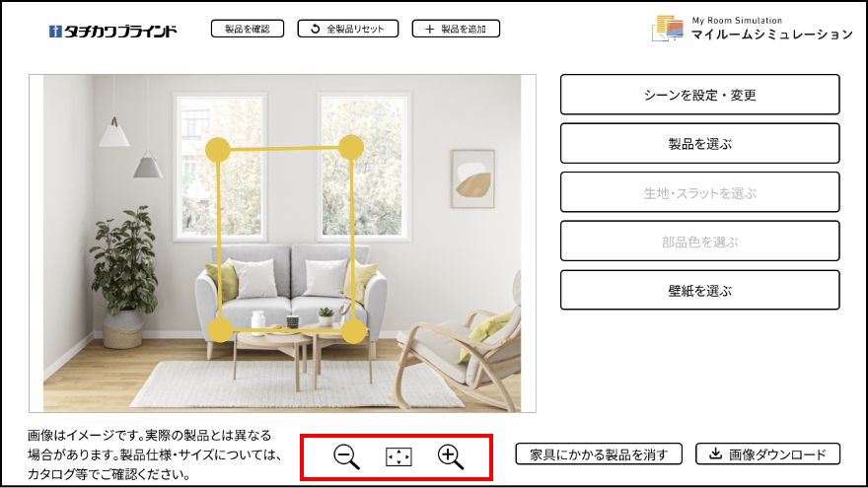Click the Tachikawa Blind logo
The height and width of the screenshot is (488, 868).
pos(112,31)
